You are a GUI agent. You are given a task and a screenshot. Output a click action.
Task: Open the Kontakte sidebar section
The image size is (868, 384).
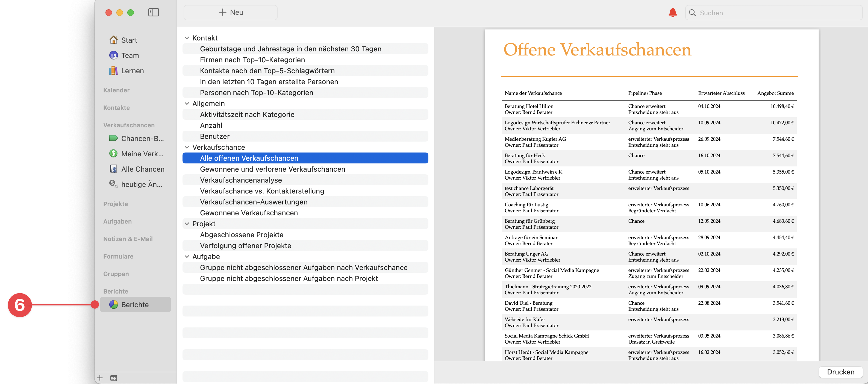(x=116, y=107)
